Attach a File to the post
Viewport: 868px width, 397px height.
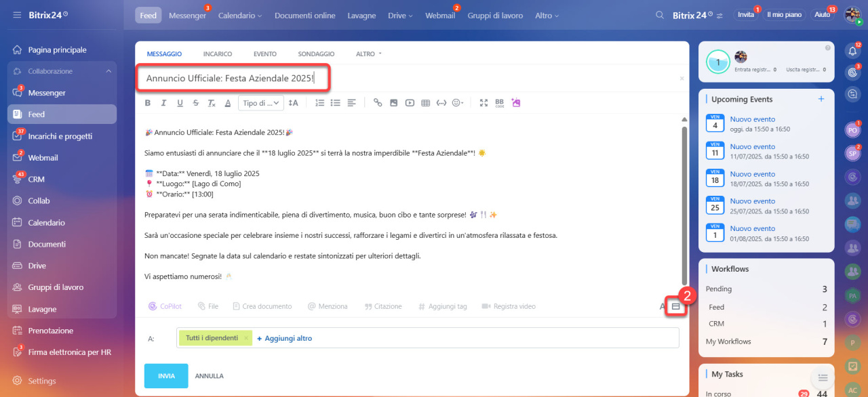click(208, 306)
